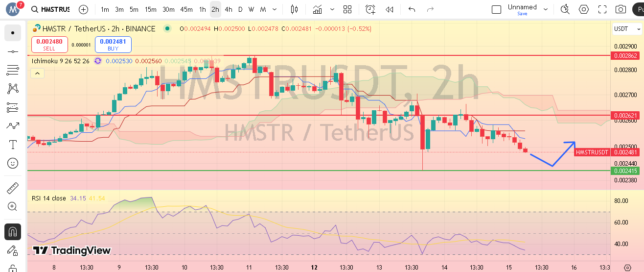
Task: Toggle magnet mode on drawing toolbar
Action: pos(13,231)
